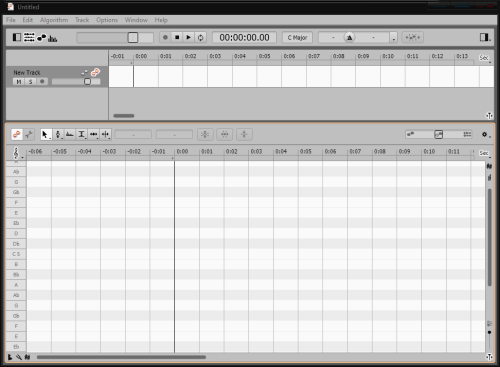Open the note editor Sec unit dropdown

point(485,153)
